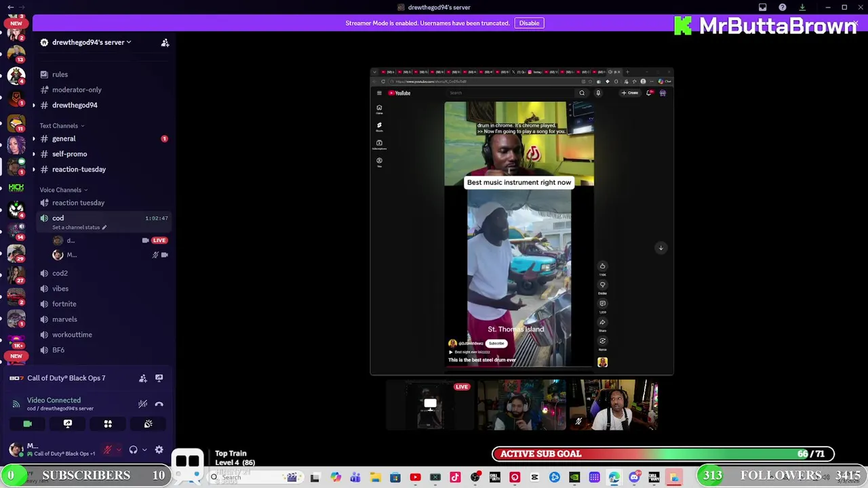Toggle deafen with the headphones icon
Viewport: 868px width, 488px height.
coord(133,450)
